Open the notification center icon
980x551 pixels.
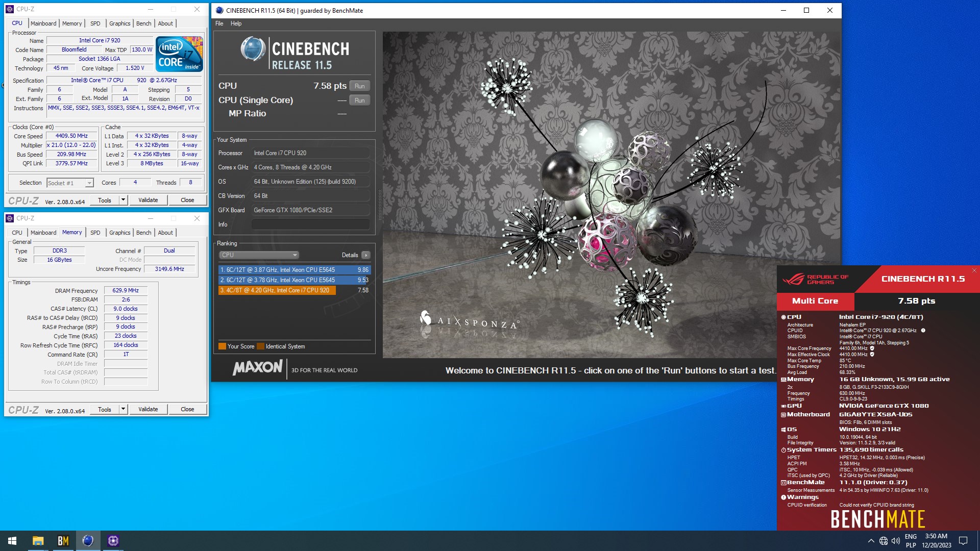[x=963, y=541]
